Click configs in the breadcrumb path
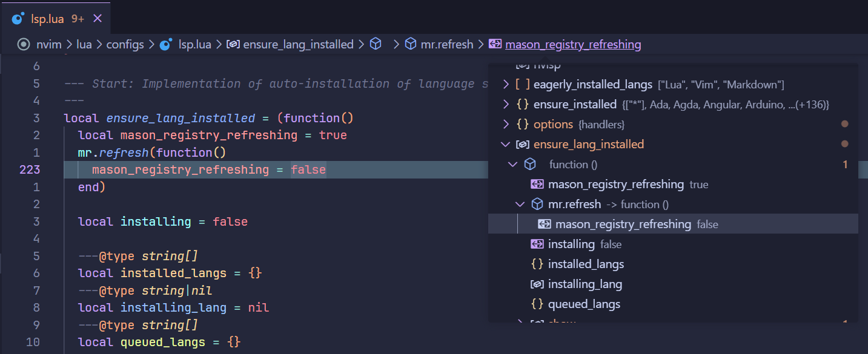This screenshot has width=868, height=354. (x=125, y=44)
